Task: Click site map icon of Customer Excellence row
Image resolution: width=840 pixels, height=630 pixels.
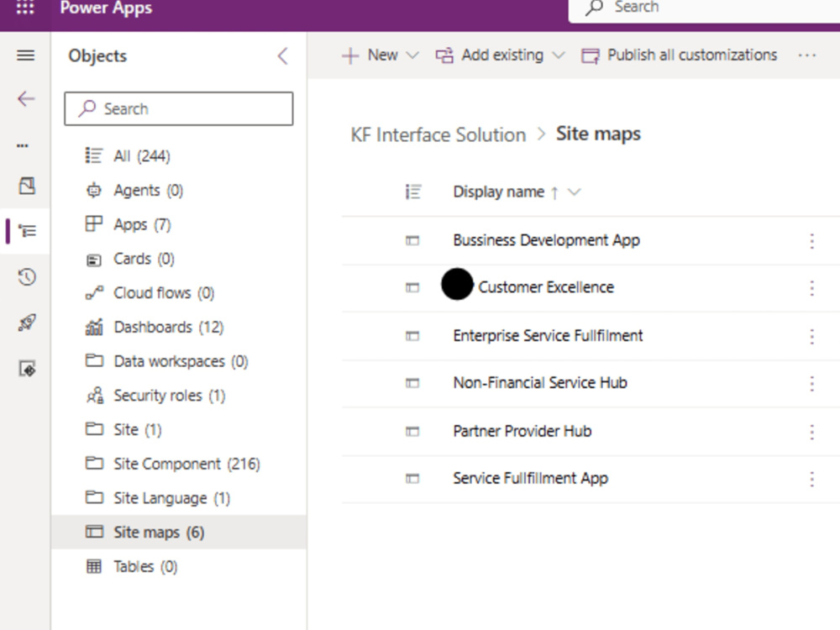Action: [x=412, y=287]
